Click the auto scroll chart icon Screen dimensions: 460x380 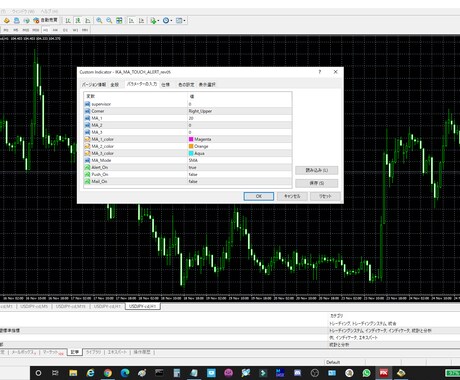tap(132, 20)
